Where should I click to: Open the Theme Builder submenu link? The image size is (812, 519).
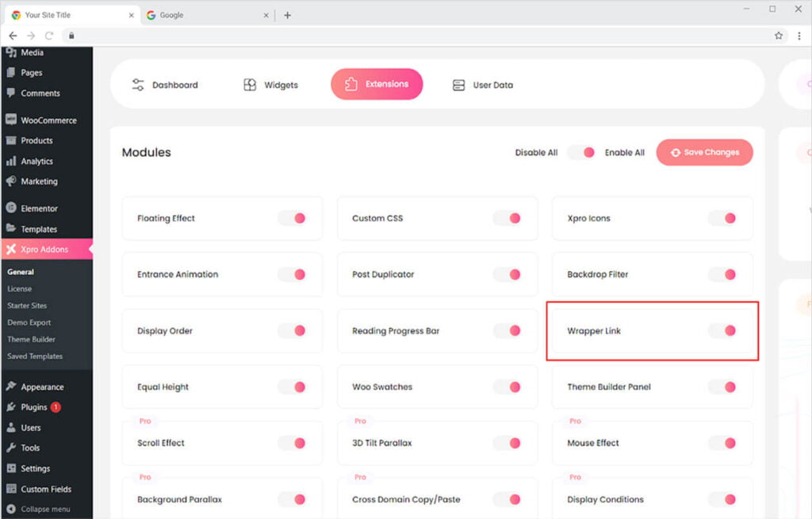tap(31, 339)
